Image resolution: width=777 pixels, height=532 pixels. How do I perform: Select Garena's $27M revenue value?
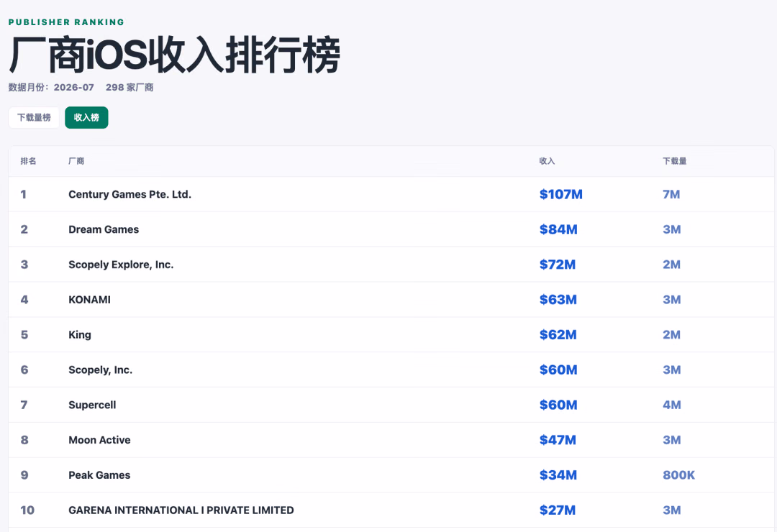558,510
